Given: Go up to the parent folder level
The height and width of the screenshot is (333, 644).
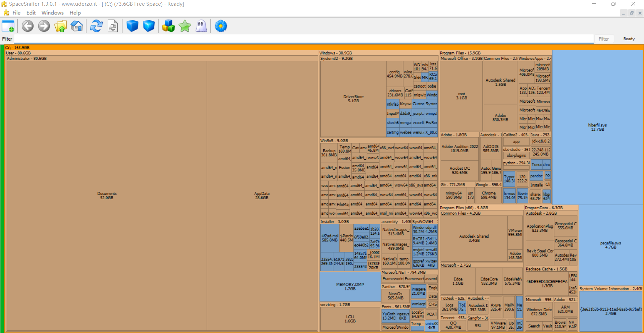Looking at the screenshot, I should click(x=60, y=26).
